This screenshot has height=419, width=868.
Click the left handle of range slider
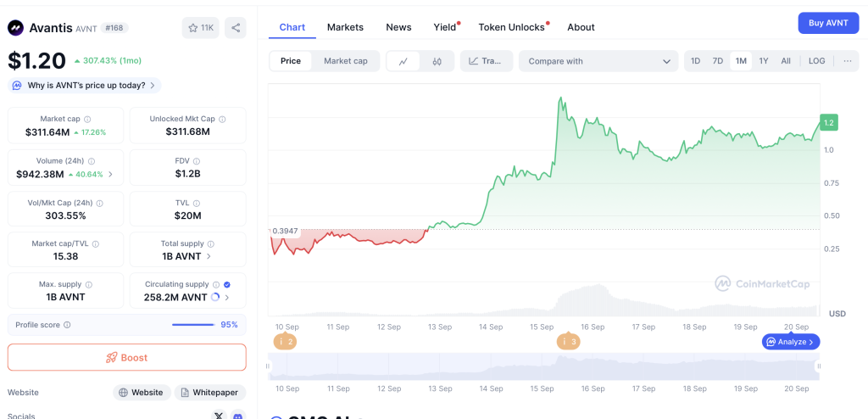269,366
